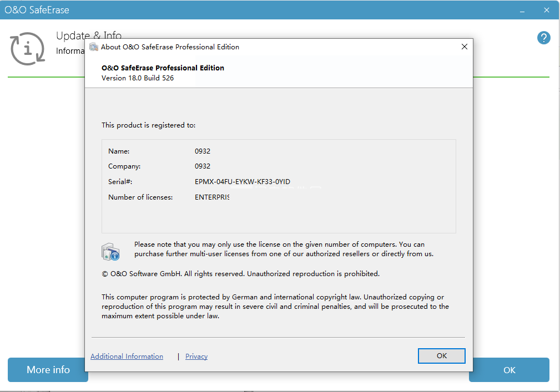Click the 'This product is registered to:' text
The image size is (560, 392).
click(149, 125)
